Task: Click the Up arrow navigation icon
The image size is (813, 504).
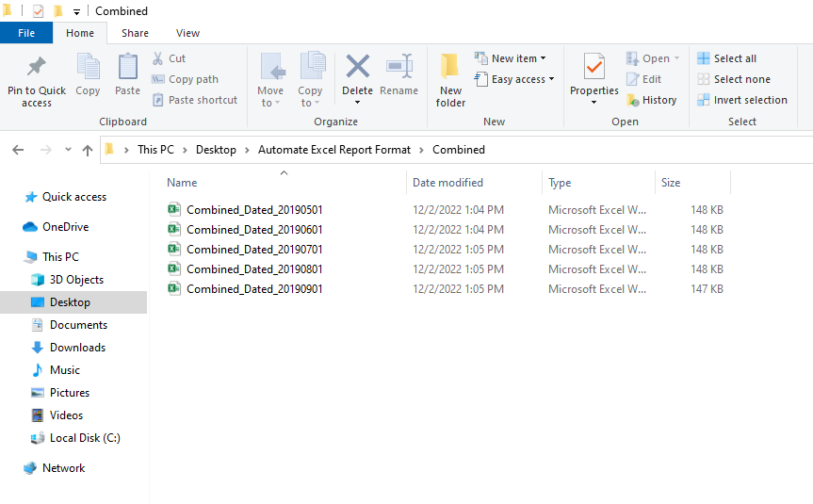Action: click(x=88, y=150)
